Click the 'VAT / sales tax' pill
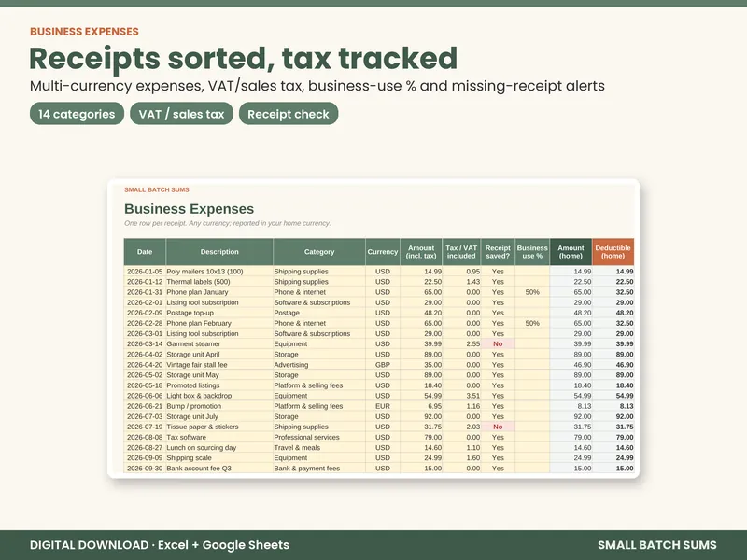The width and height of the screenshot is (747, 560). pyautogui.click(x=181, y=114)
